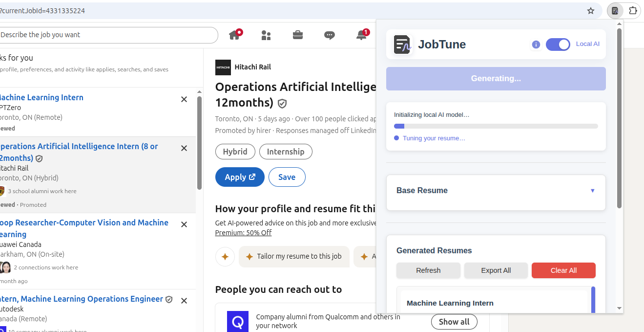
Task: Go to LinkedIn Home icon
Action: pyautogui.click(x=235, y=35)
